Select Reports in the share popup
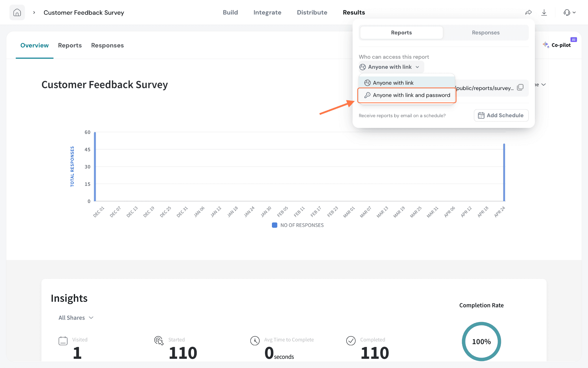588x368 pixels. click(x=401, y=32)
